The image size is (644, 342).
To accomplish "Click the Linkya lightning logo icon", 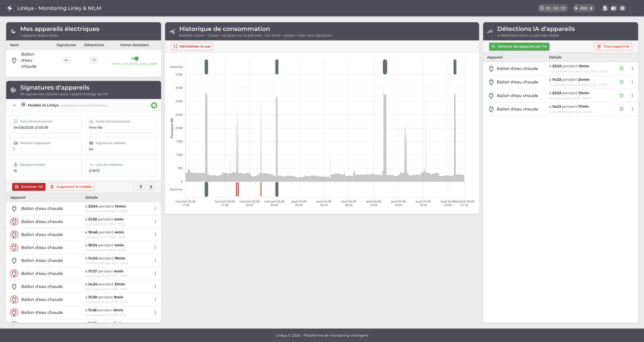I will 10,8.
